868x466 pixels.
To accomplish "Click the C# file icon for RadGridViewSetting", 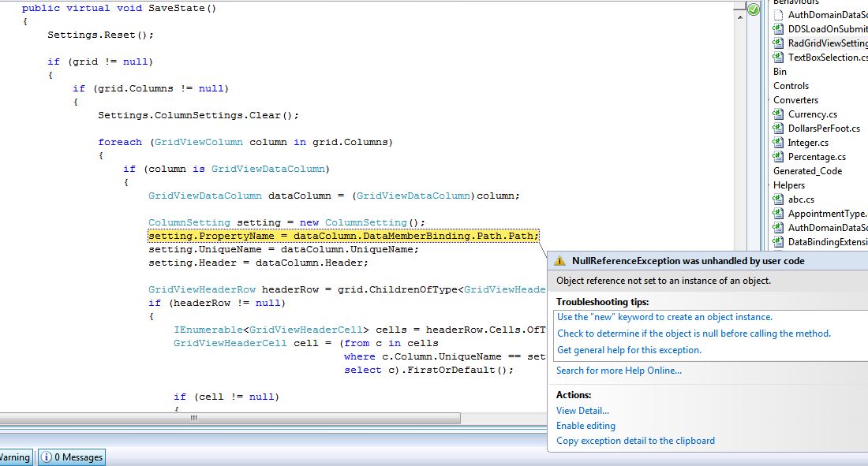I will (778, 43).
